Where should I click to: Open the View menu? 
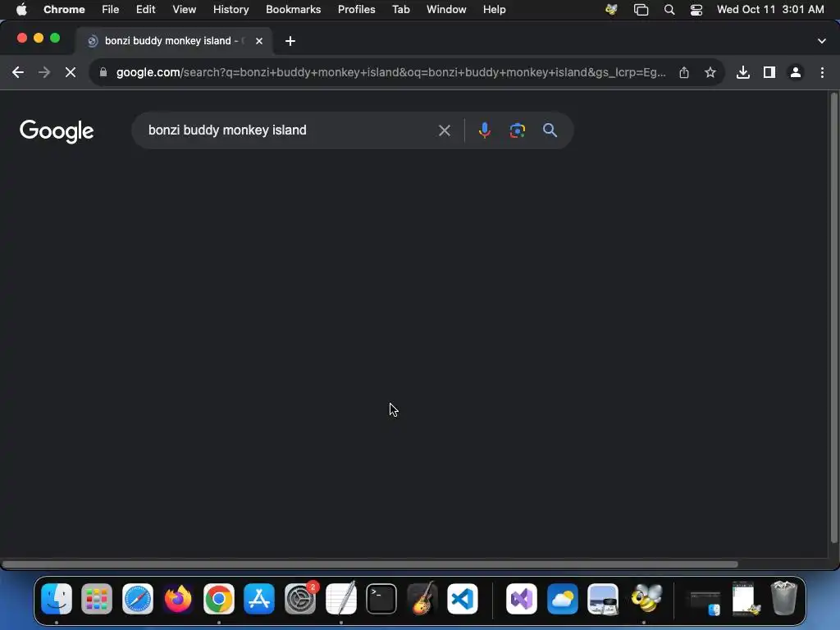tap(185, 10)
